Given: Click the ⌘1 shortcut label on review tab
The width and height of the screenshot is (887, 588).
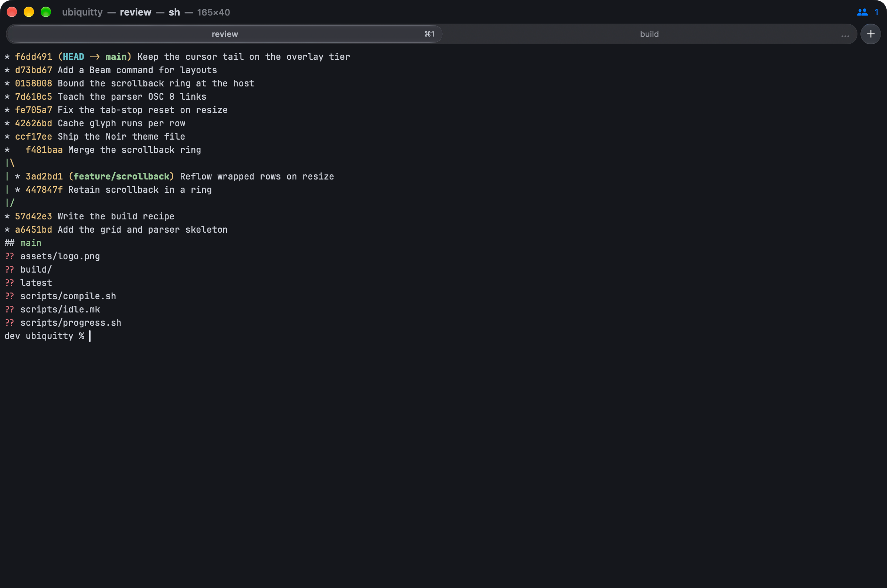Looking at the screenshot, I should pos(429,34).
